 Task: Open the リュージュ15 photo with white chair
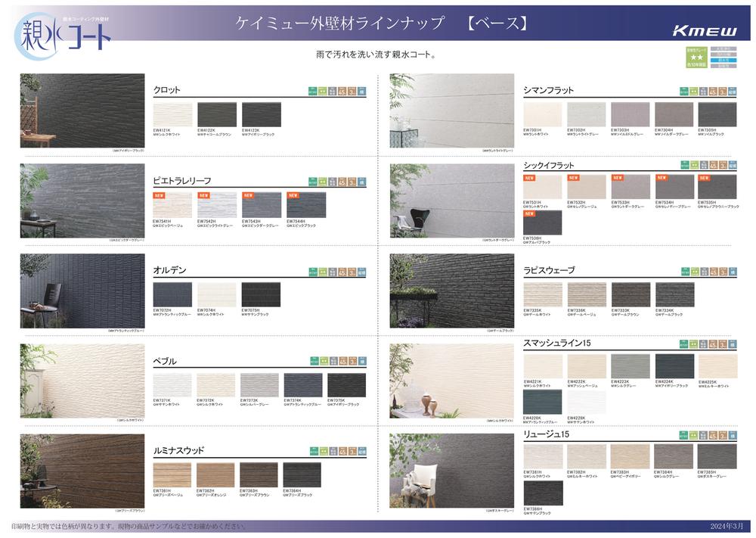(x=452, y=471)
